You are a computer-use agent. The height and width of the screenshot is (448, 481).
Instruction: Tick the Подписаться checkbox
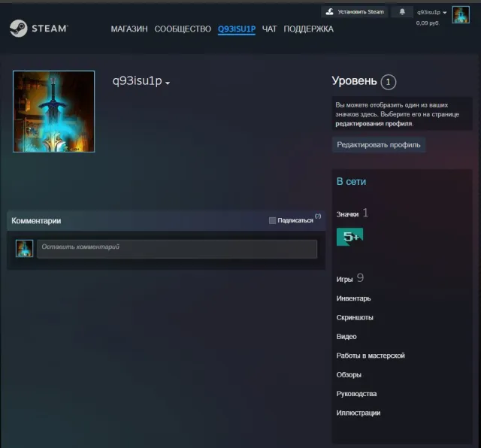click(272, 220)
